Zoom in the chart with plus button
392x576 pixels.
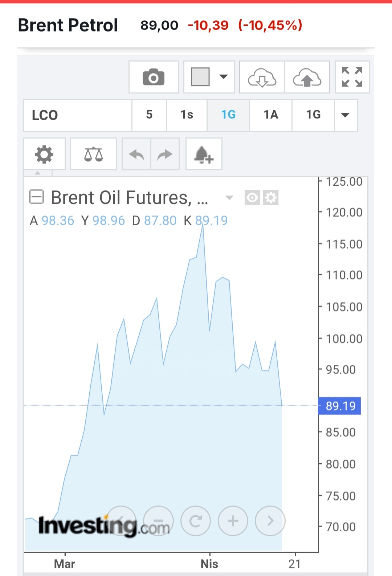pyautogui.click(x=233, y=521)
